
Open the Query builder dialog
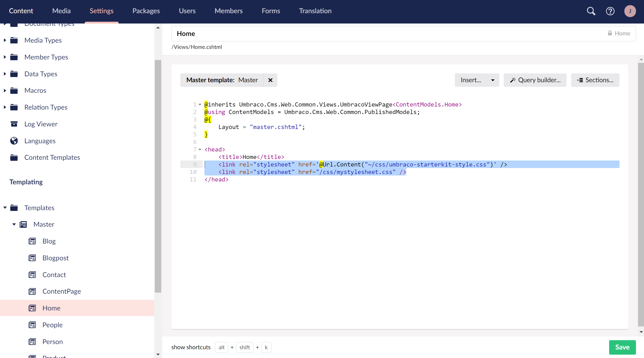coord(535,80)
